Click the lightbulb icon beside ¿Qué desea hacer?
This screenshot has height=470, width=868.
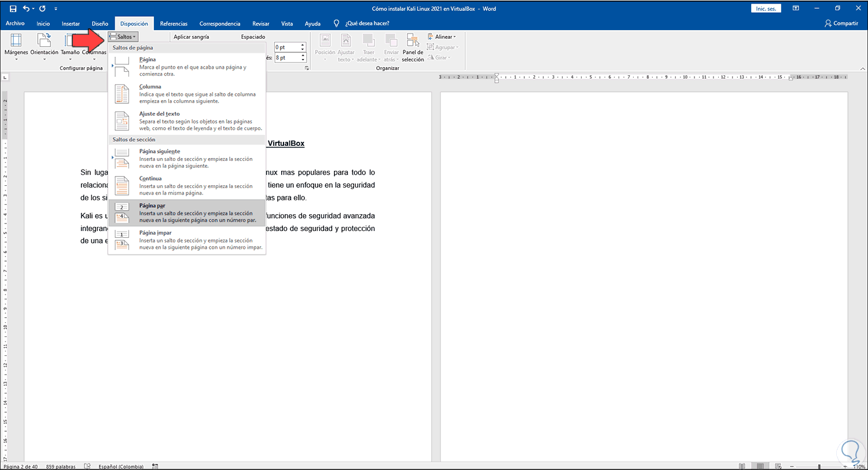pyautogui.click(x=337, y=24)
